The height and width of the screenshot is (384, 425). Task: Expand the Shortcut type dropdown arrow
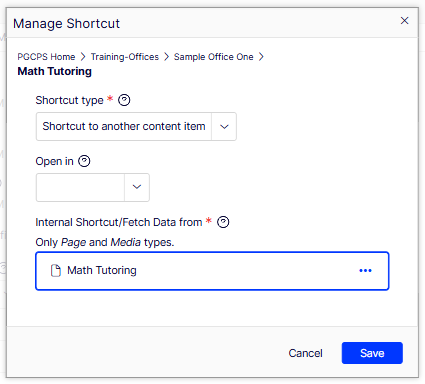(224, 126)
